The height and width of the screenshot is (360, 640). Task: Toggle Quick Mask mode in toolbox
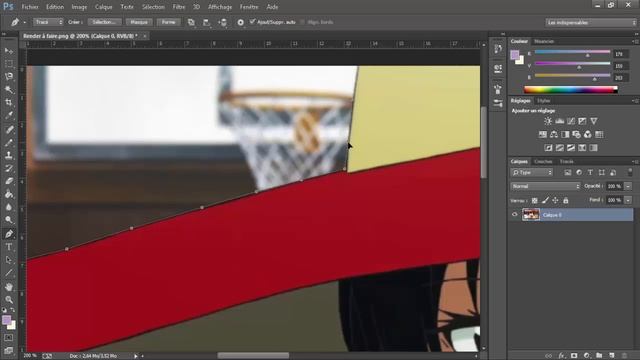9,338
